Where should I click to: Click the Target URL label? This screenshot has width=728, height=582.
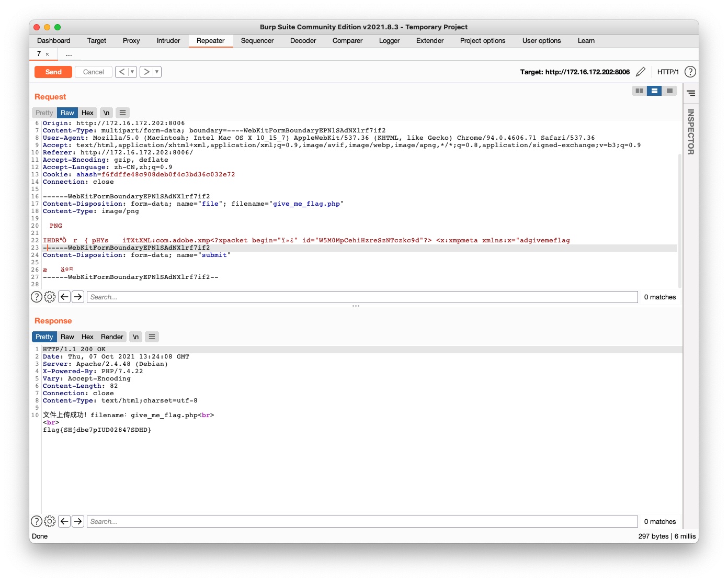[x=575, y=72]
